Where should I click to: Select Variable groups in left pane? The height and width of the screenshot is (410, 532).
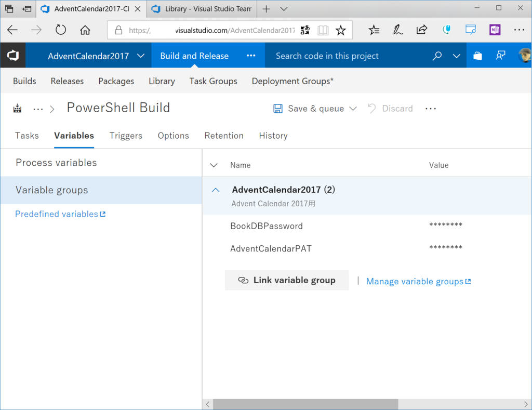pos(101,190)
